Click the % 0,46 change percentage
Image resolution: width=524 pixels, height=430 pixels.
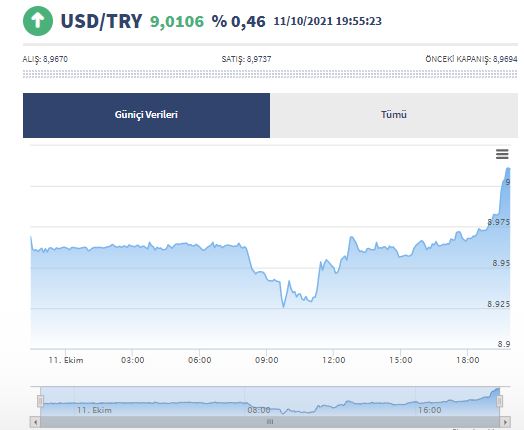(x=239, y=22)
